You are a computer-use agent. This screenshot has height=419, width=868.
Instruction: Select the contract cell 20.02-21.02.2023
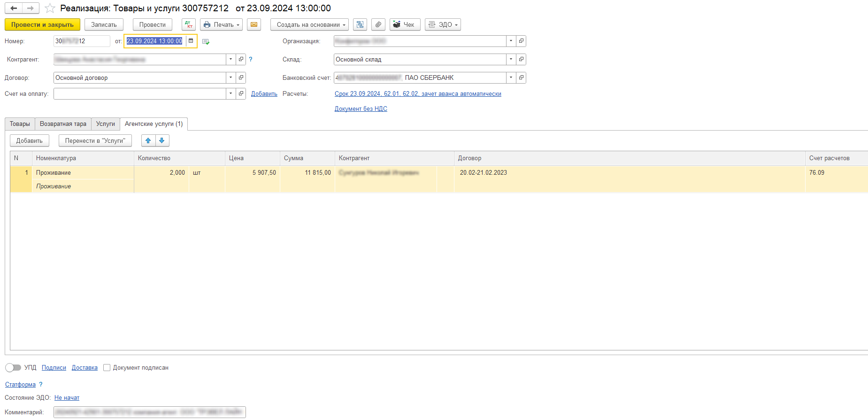[630, 172]
